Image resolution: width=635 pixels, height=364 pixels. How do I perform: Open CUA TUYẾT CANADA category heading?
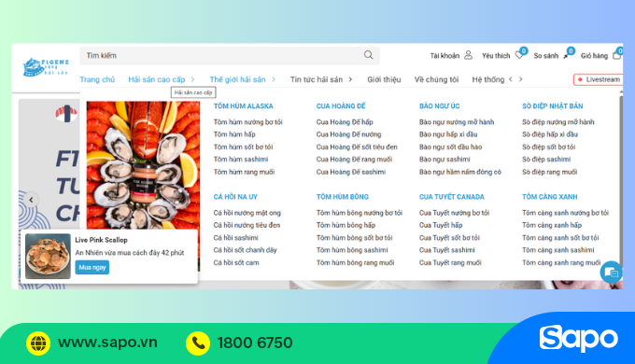(x=452, y=197)
